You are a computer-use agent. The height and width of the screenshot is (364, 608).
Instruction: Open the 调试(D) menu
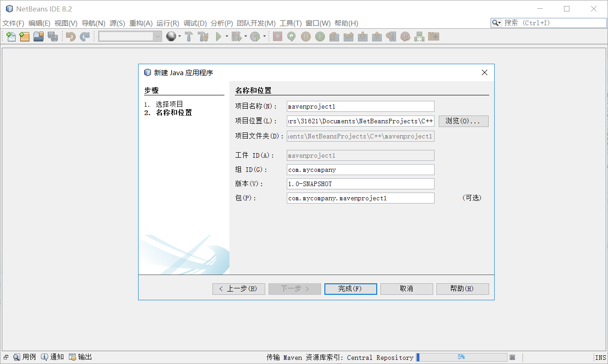(x=195, y=23)
